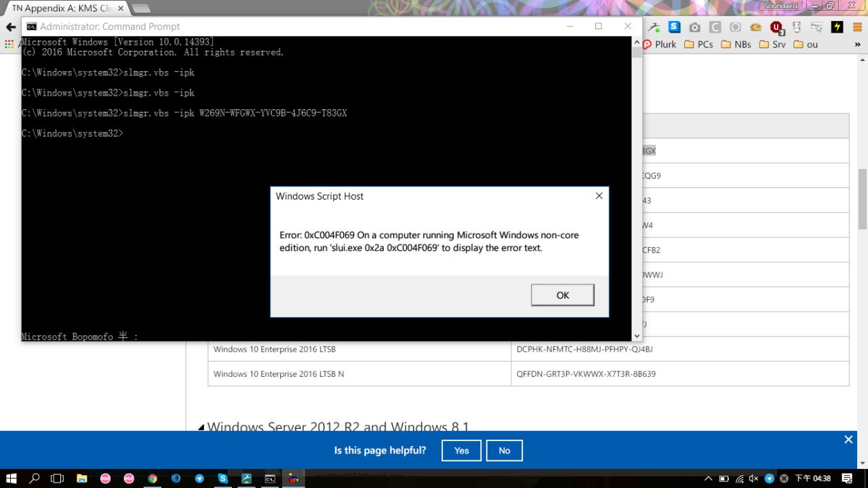
Task: Open the PCs bookmarks folder
Action: (698, 44)
